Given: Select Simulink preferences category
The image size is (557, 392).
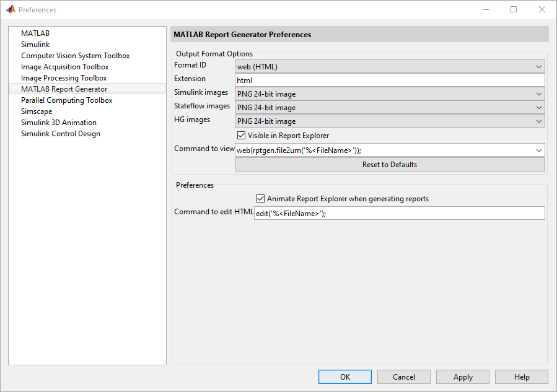Looking at the screenshot, I should tap(35, 45).
